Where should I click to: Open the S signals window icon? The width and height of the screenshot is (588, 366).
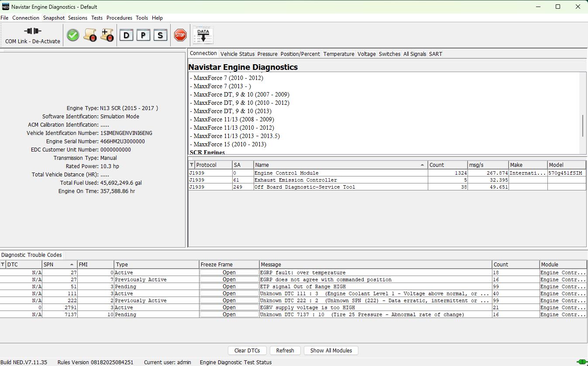point(161,35)
